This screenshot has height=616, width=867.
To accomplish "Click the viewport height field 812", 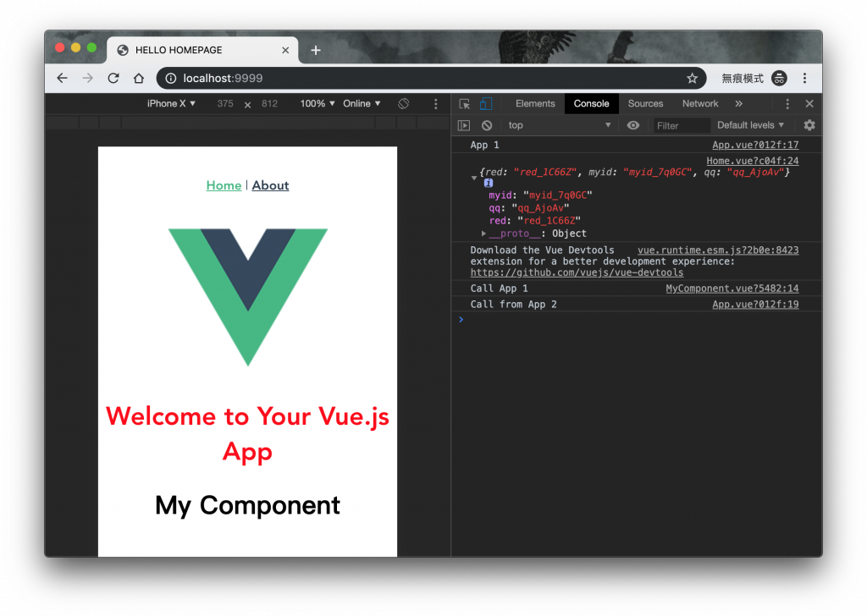I will [270, 104].
